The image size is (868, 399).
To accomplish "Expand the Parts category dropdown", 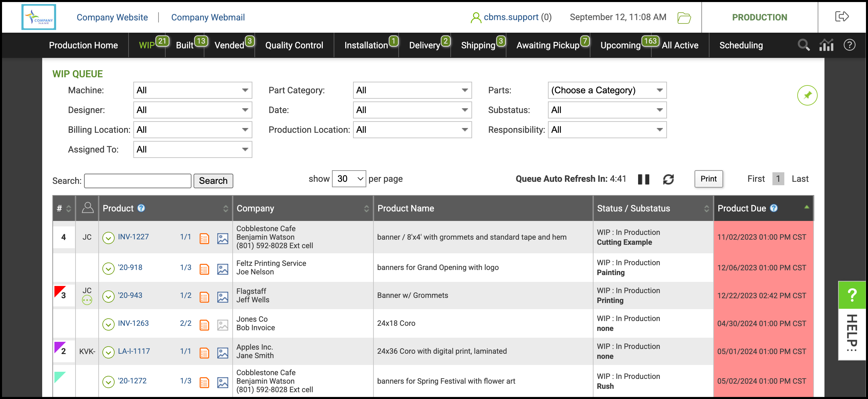I will click(607, 90).
